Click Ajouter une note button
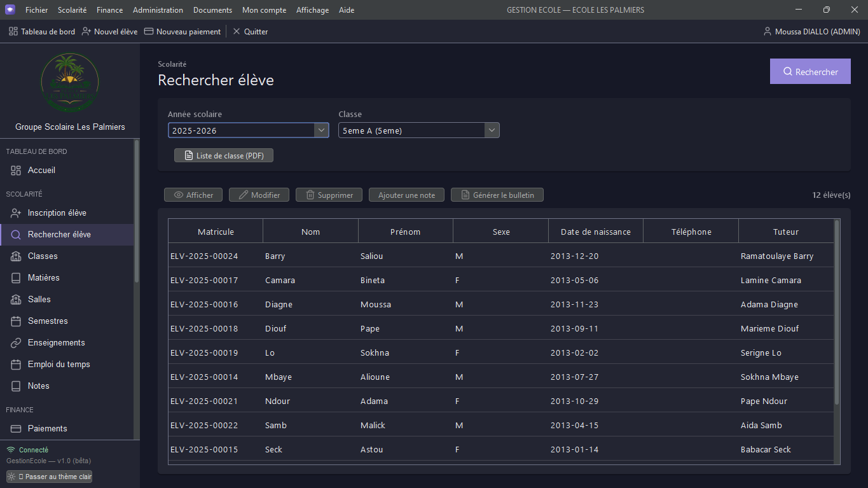Image resolution: width=868 pixels, height=488 pixels. click(406, 195)
